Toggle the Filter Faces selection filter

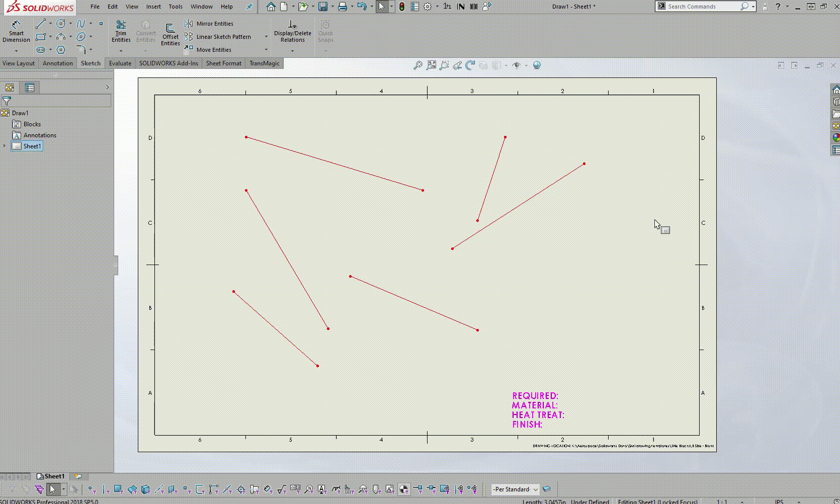pos(118,489)
